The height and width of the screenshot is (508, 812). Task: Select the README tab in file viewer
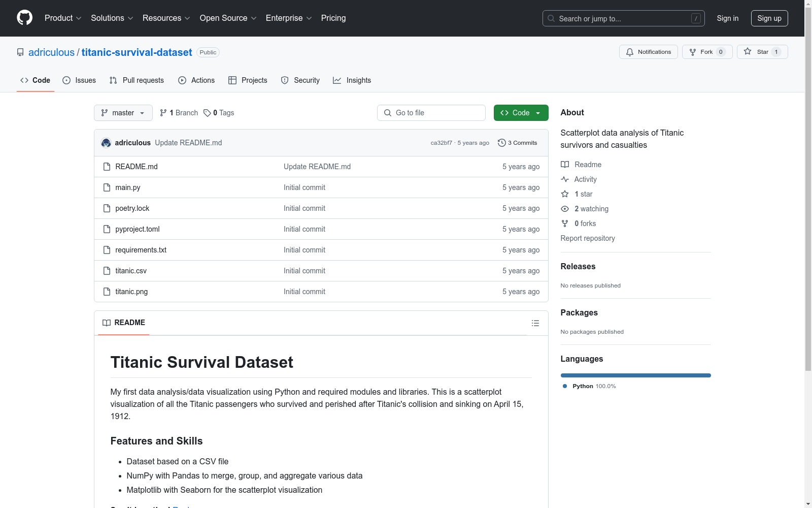pos(124,323)
